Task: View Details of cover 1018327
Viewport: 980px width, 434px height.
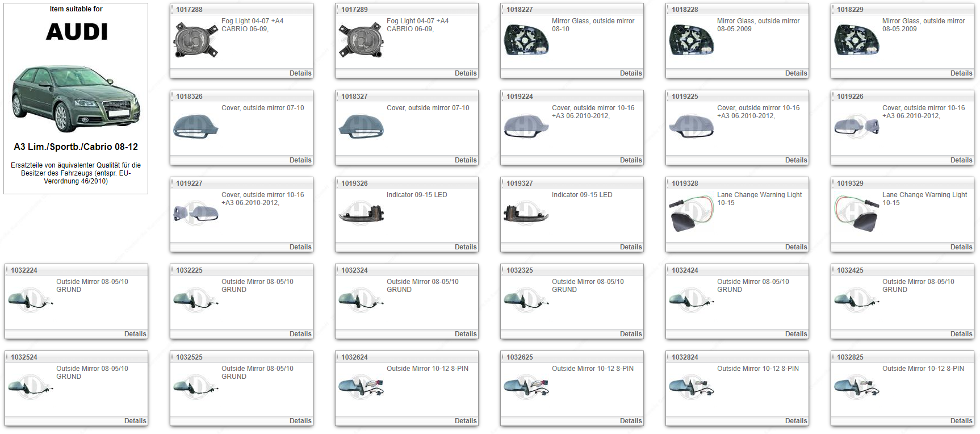Action: [x=465, y=160]
